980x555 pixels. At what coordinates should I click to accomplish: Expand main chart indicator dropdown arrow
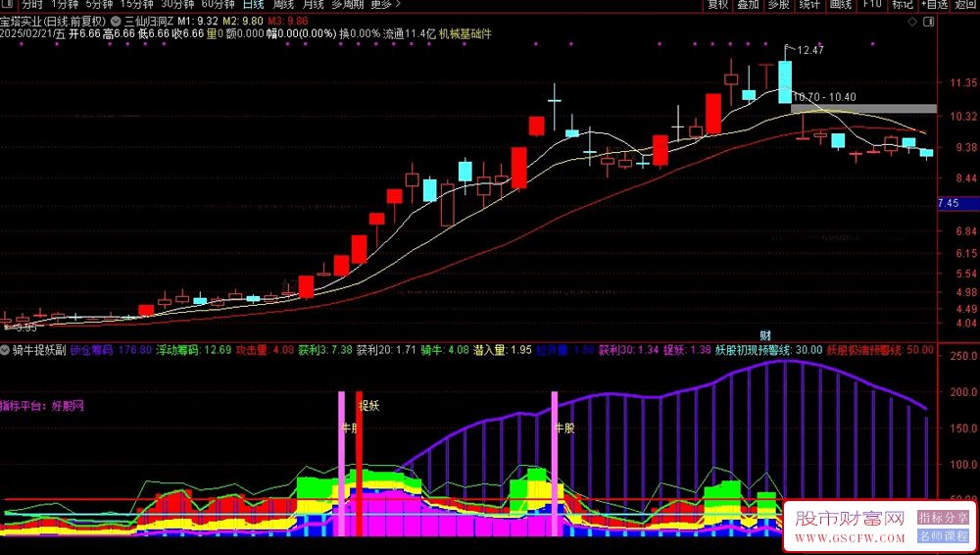(115, 22)
